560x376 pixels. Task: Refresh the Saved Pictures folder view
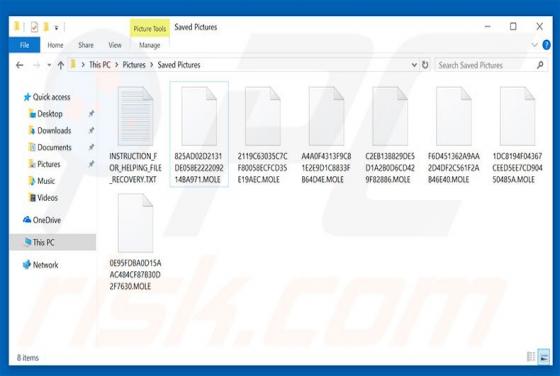click(425, 65)
